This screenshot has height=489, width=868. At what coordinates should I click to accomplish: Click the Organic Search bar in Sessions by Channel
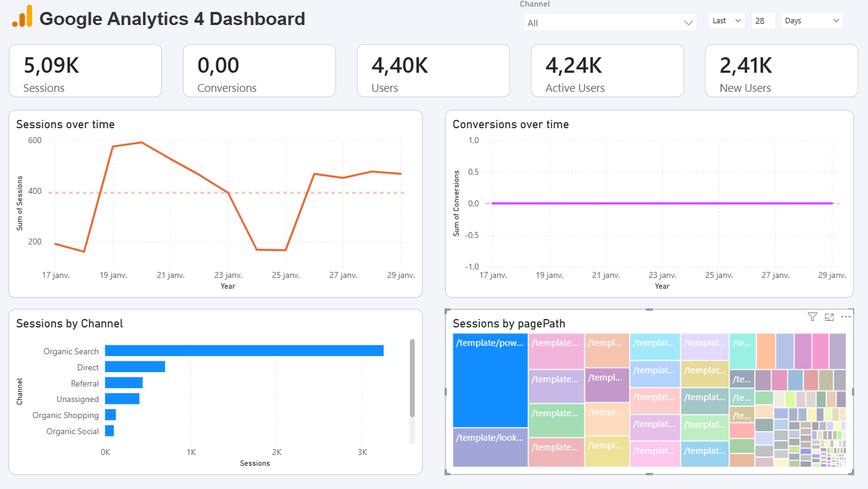point(244,351)
